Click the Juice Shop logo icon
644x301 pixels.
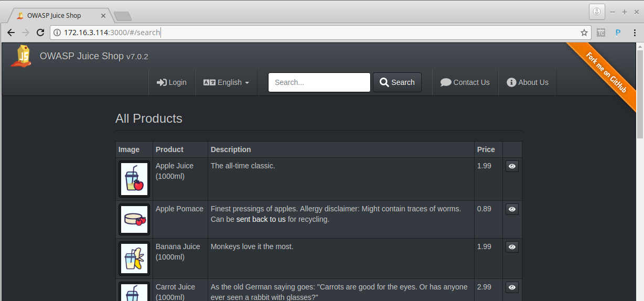tap(22, 56)
